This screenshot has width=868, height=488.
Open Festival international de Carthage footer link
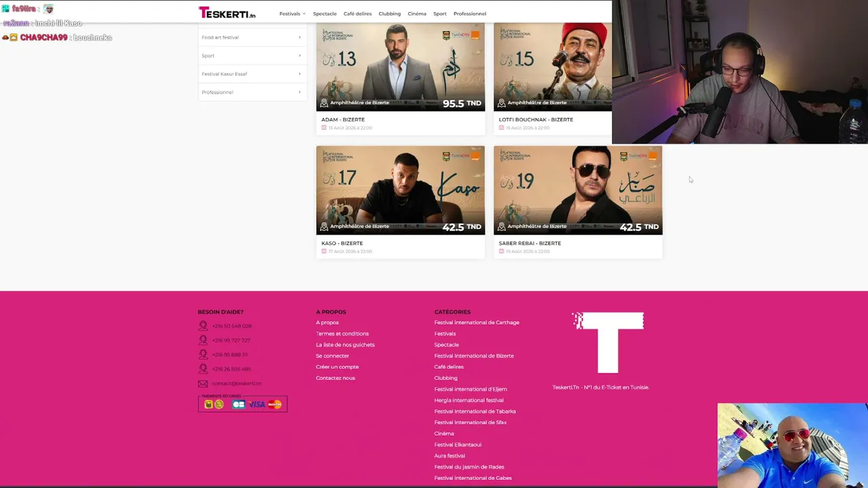click(477, 323)
